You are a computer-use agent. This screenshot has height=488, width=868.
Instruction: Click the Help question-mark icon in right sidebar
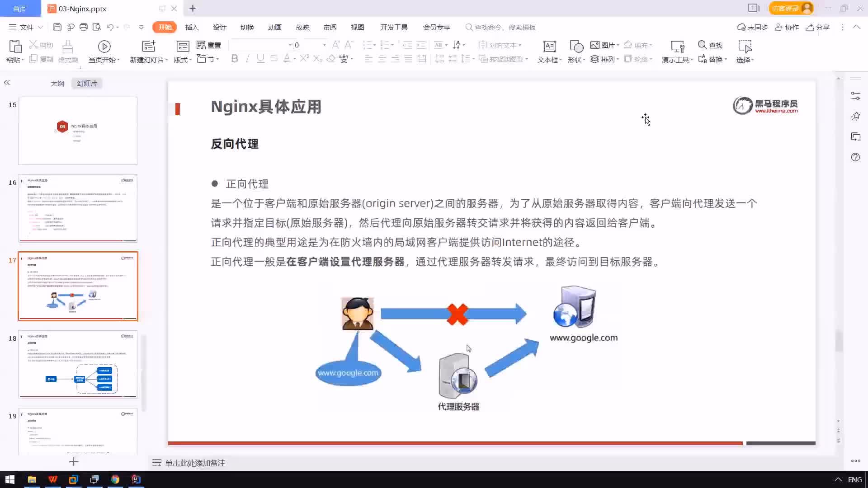pyautogui.click(x=855, y=157)
